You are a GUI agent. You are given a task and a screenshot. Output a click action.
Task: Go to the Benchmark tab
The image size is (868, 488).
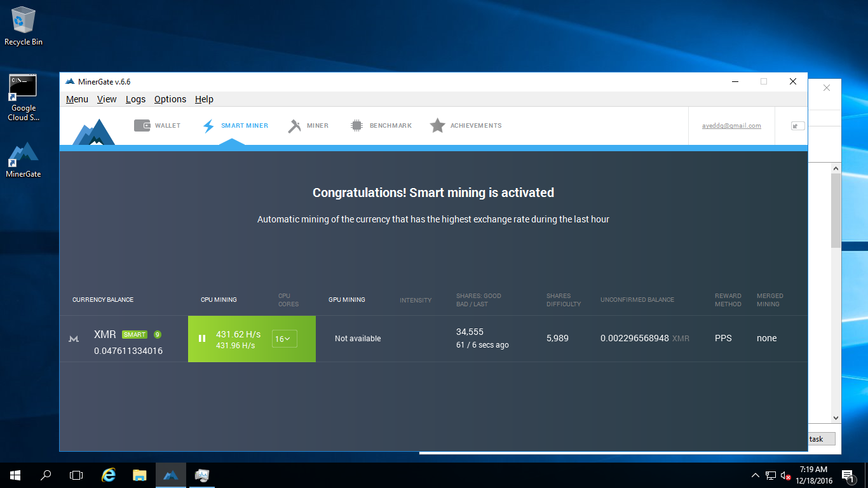[x=381, y=126]
